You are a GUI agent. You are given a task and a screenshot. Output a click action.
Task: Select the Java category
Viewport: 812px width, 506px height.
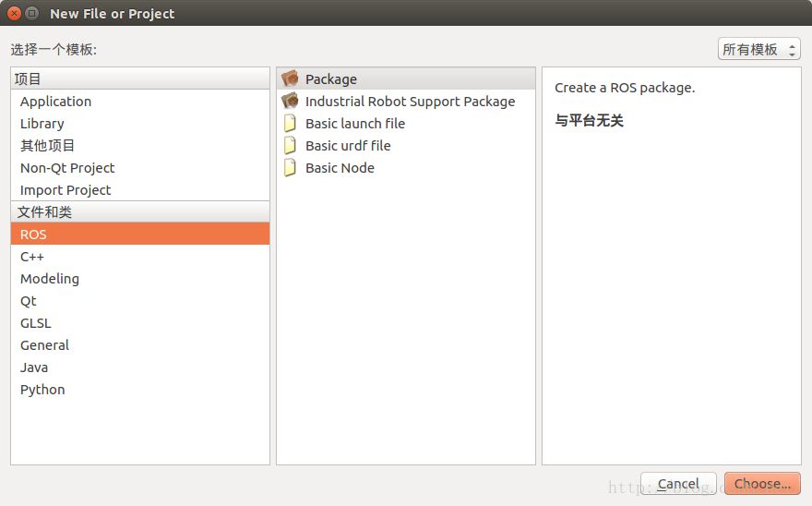pyautogui.click(x=140, y=367)
